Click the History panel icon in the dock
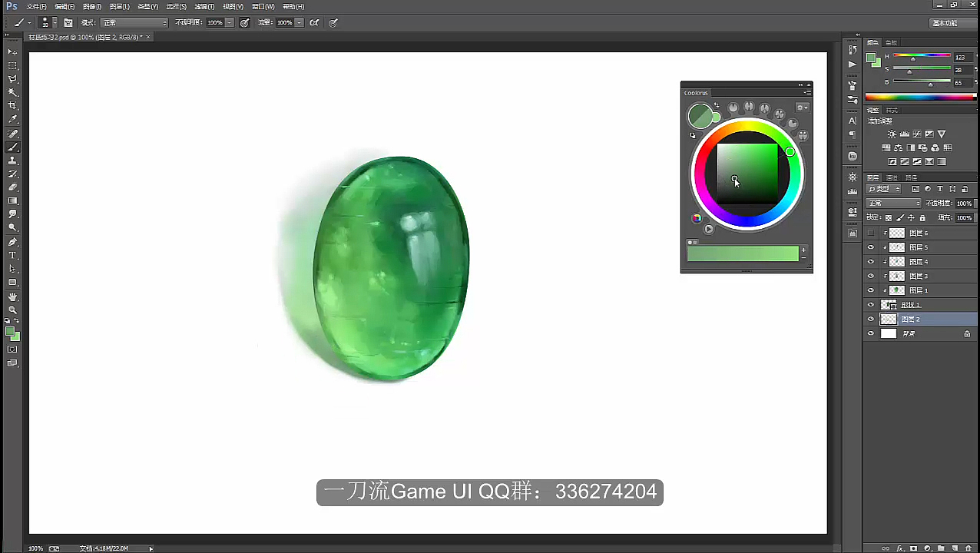The width and height of the screenshot is (980, 553). coord(853,50)
